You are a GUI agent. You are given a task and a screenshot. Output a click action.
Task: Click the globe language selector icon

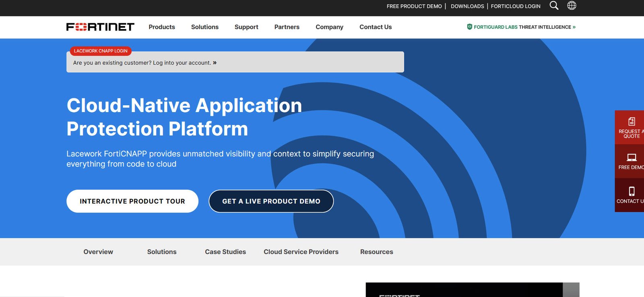pyautogui.click(x=572, y=6)
